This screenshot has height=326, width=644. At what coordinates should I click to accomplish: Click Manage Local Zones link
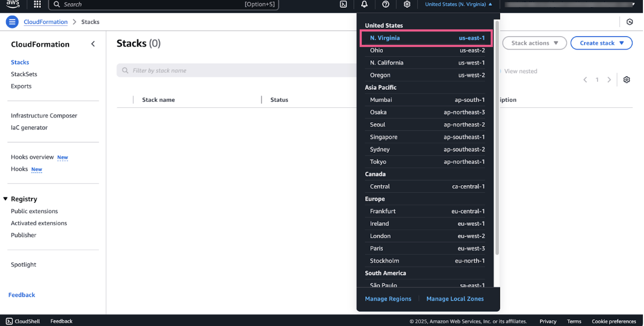coord(455,299)
